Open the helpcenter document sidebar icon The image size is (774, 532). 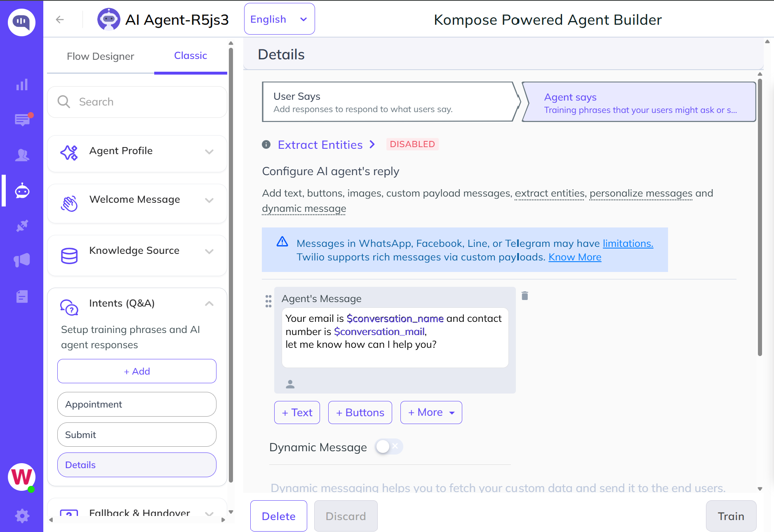22,296
